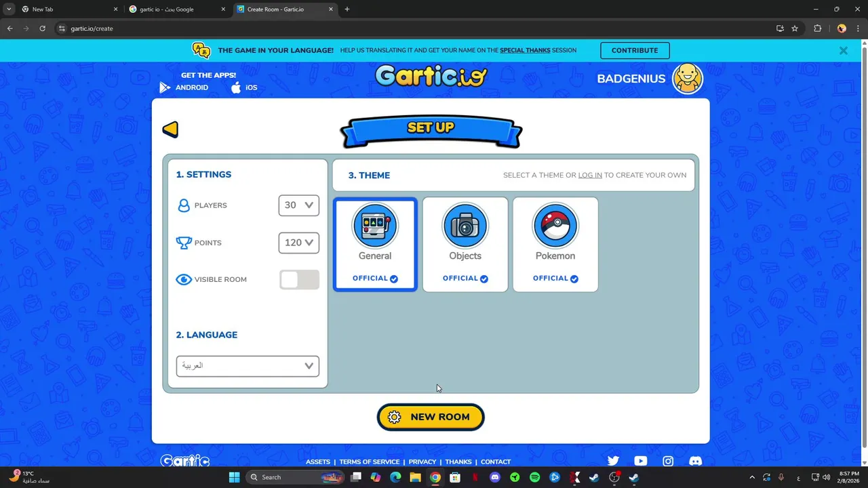Close the New Tab tab

pyautogui.click(x=115, y=9)
